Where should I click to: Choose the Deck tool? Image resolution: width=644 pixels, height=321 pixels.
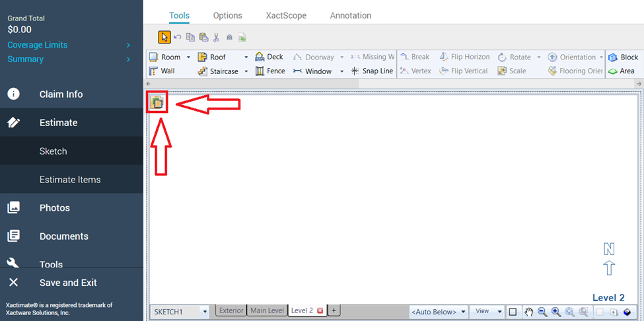tap(269, 57)
